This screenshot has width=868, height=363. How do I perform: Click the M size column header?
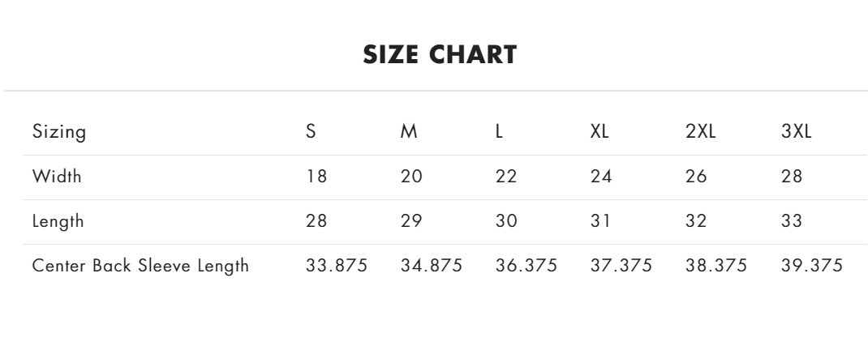point(409,131)
